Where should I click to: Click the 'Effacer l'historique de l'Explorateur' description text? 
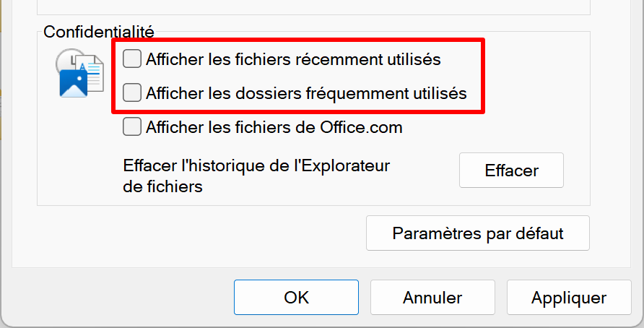256,176
